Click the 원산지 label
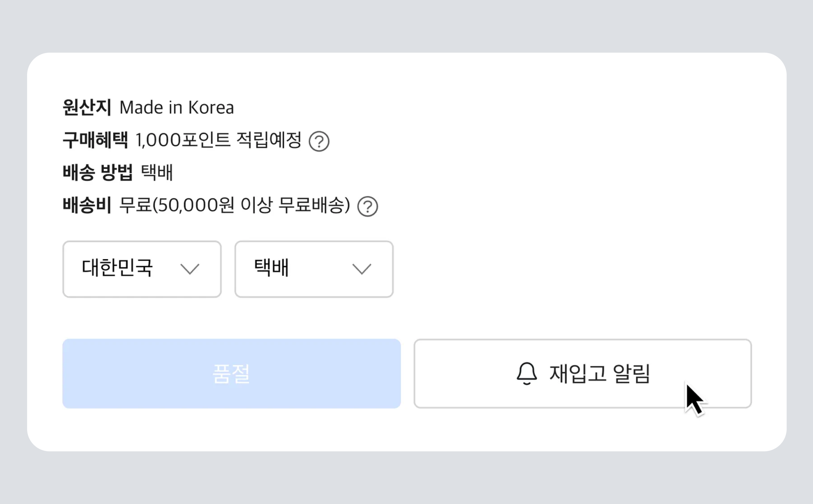 pyautogui.click(x=87, y=108)
